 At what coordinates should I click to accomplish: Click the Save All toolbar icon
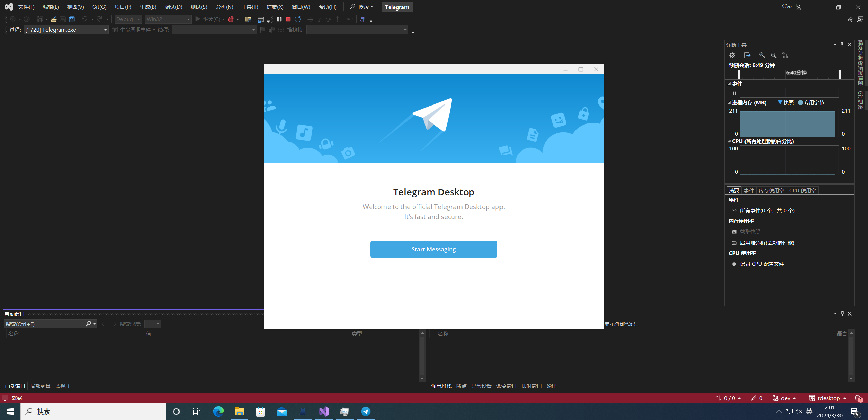pos(72,19)
